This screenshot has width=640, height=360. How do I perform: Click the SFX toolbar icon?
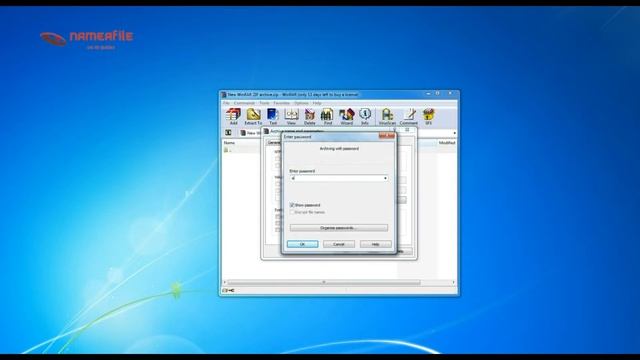click(428, 117)
